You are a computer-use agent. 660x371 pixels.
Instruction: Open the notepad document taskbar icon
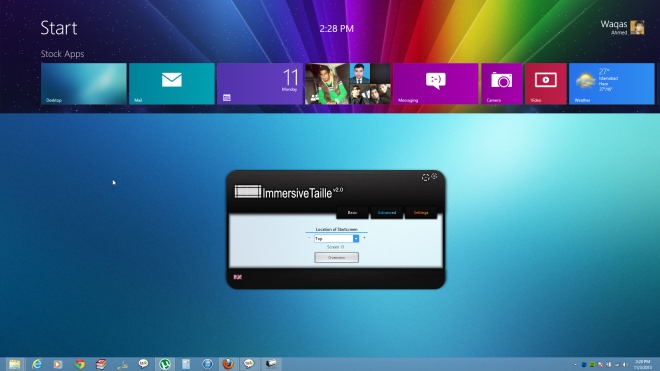[186, 364]
